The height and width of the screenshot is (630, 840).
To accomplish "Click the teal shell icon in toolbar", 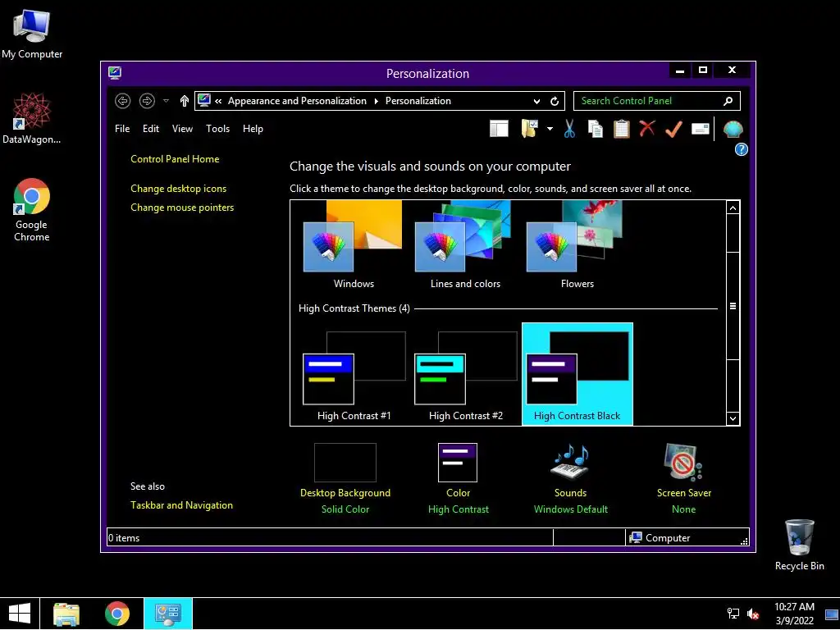I will [733, 129].
